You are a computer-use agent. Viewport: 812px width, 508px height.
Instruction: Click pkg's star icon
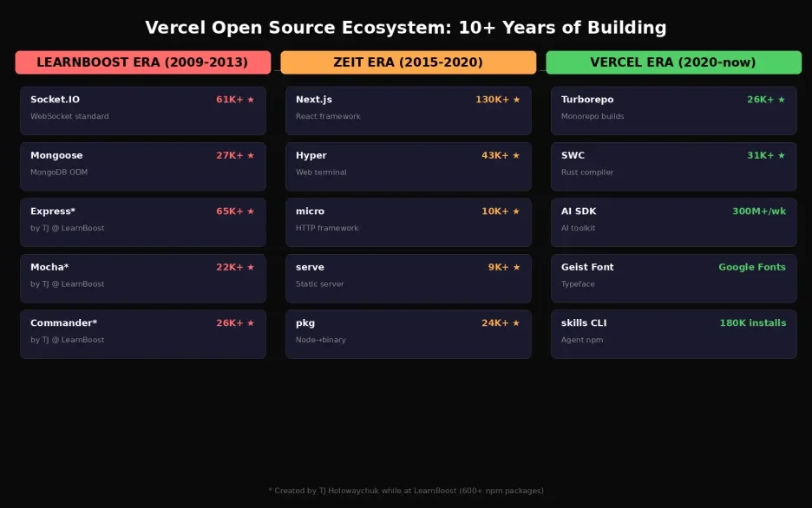[517, 322]
